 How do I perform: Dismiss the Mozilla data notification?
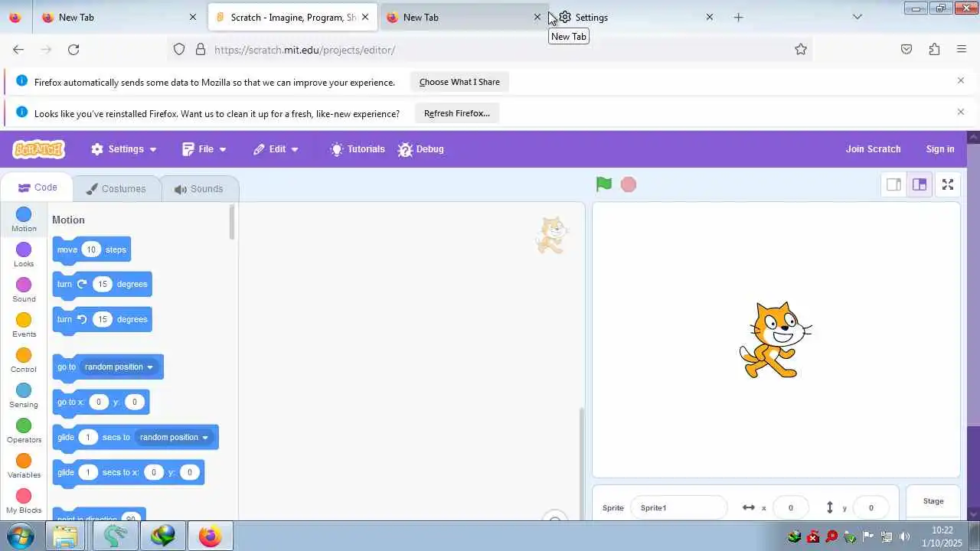tap(961, 80)
